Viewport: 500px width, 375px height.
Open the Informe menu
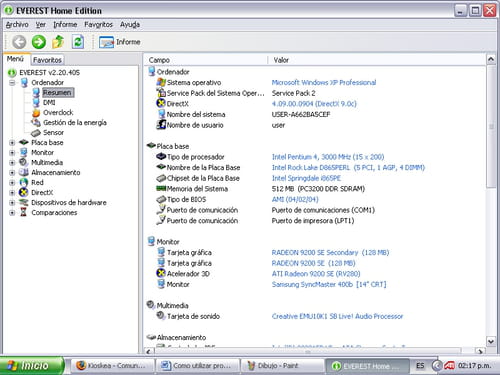pos(65,24)
